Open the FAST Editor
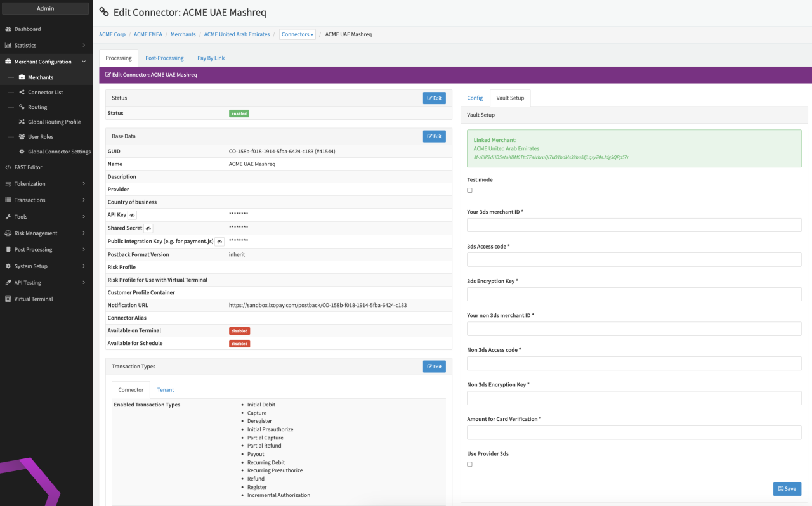Screen dimensions: 812x506 28,167
